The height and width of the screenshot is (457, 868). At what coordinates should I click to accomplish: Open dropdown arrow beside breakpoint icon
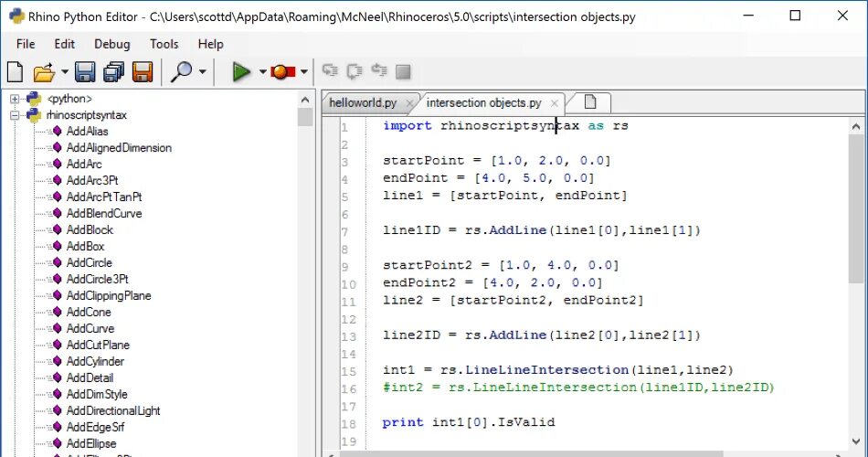point(304,72)
